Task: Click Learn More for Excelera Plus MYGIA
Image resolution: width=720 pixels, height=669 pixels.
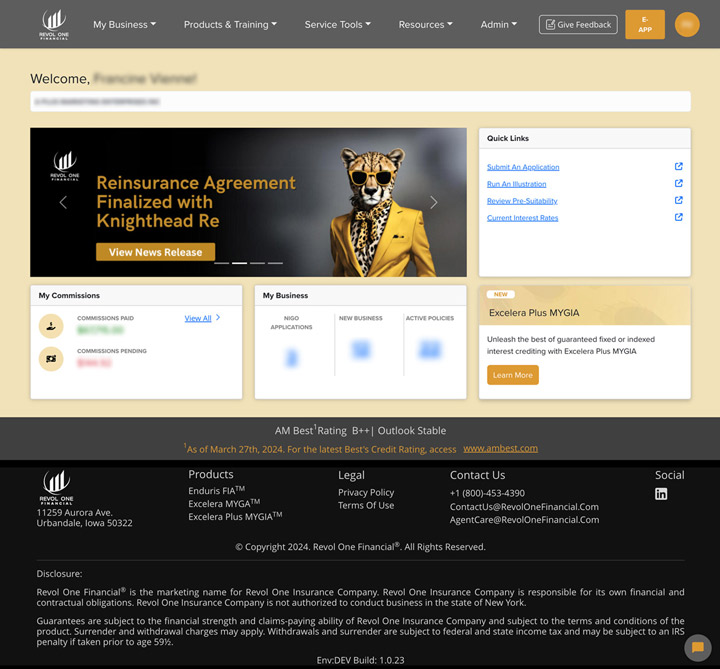Action: 513,375
